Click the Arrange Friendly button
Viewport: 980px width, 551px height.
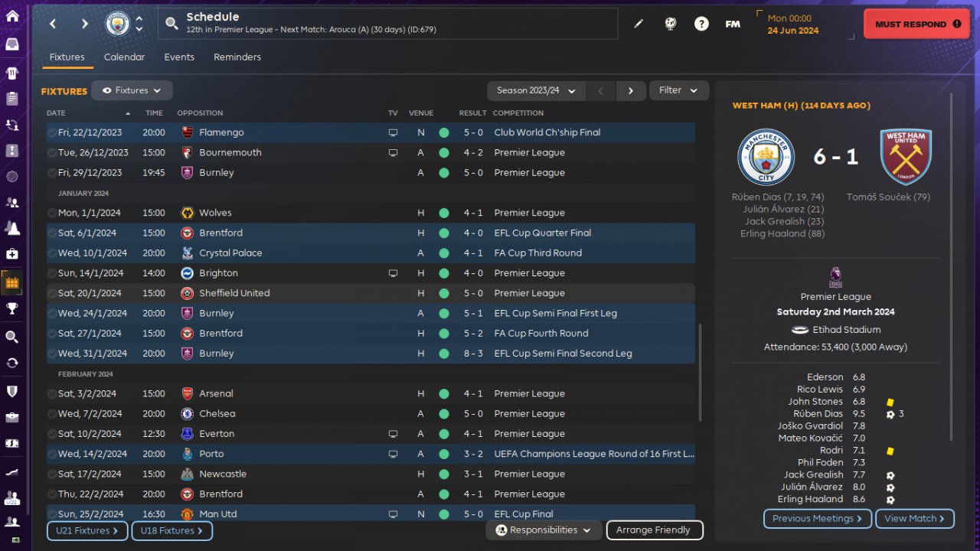(x=654, y=530)
